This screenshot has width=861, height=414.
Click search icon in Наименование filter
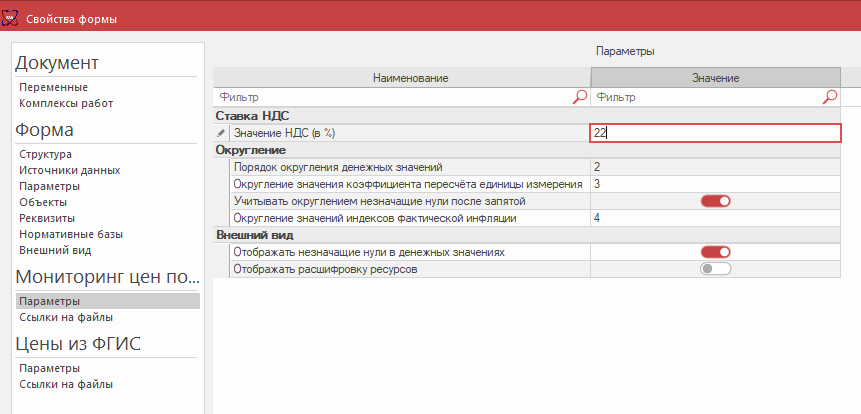[x=580, y=97]
